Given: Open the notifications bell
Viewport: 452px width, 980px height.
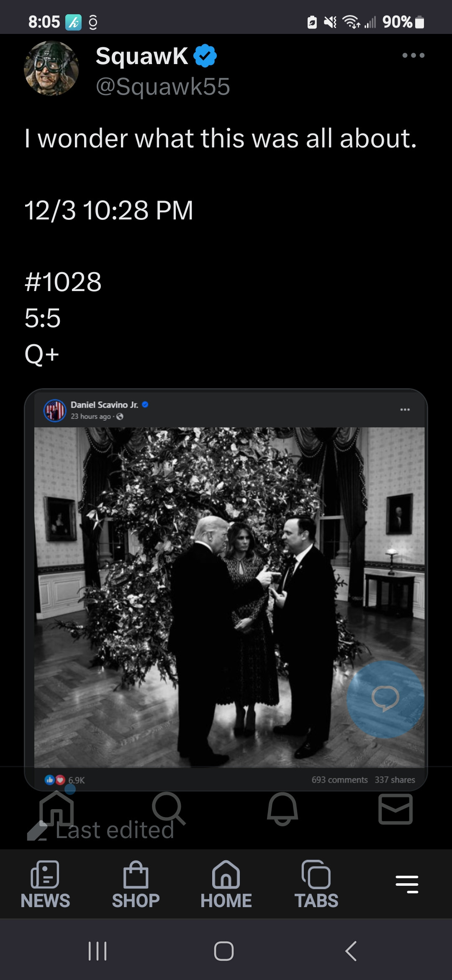Looking at the screenshot, I should [282, 809].
